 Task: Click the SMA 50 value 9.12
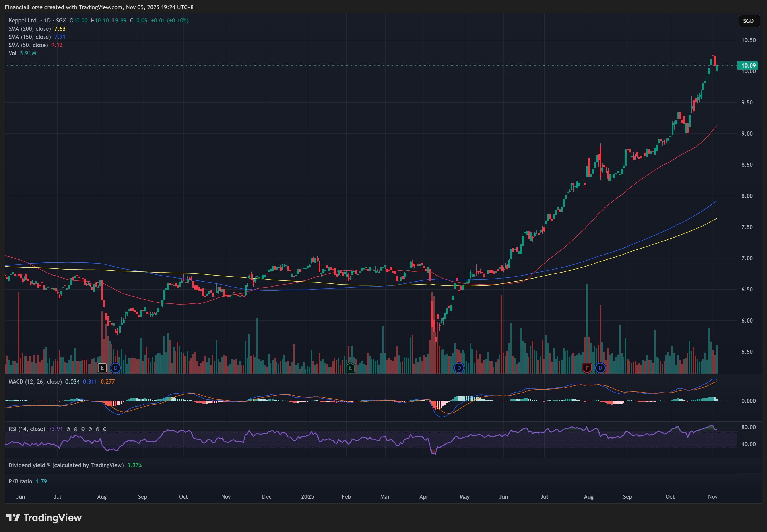(57, 45)
